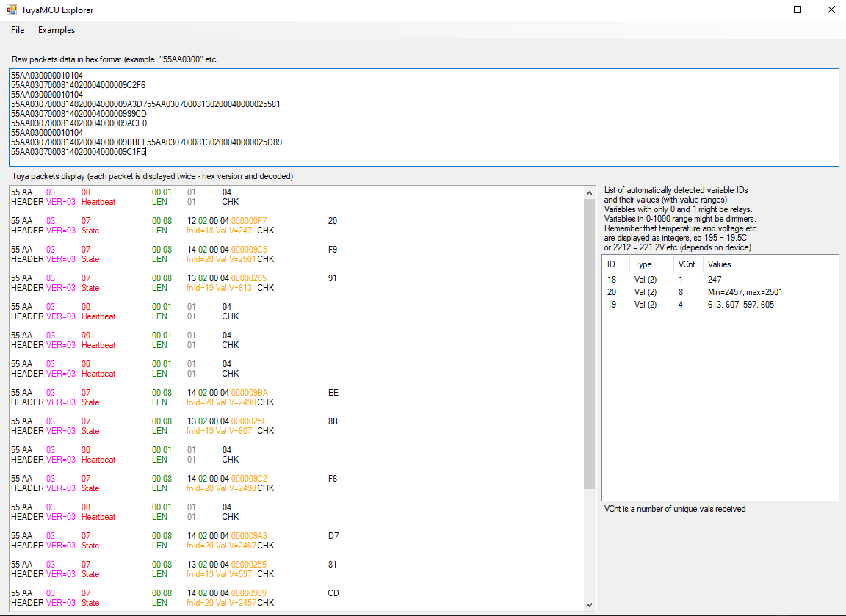Click the hex payload 000009BA
The image size is (846, 616).
249,392
